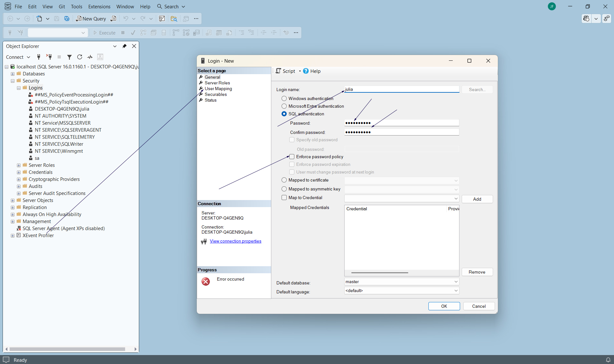Click the Save All toolbar icon
The width and height of the screenshot is (614, 364).
[67, 19]
